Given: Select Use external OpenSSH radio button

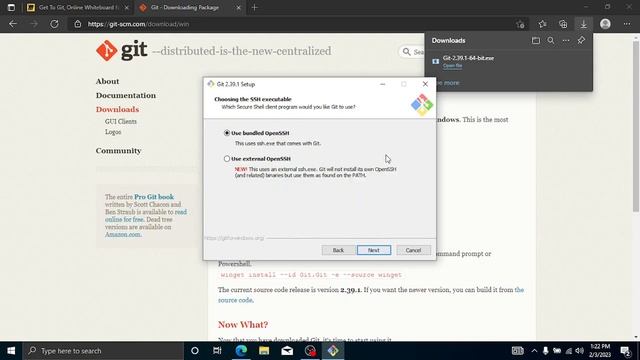Looking at the screenshot, I should (x=227, y=159).
